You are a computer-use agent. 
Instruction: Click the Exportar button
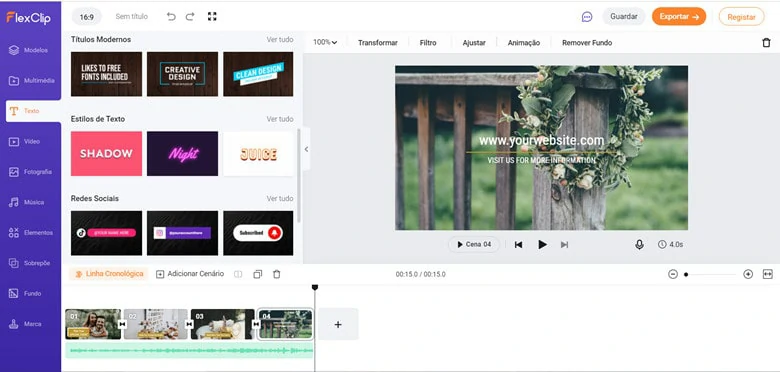(x=679, y=16)
